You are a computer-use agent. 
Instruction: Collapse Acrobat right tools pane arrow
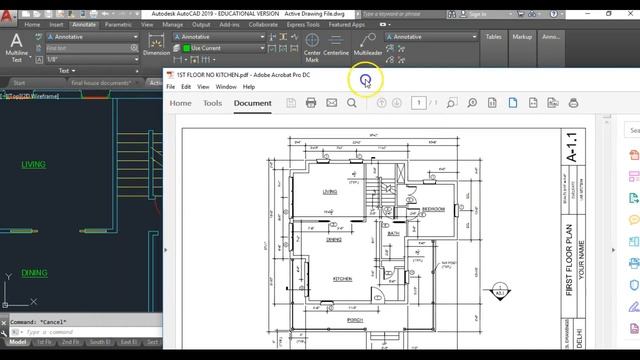(x=613, y=250)
